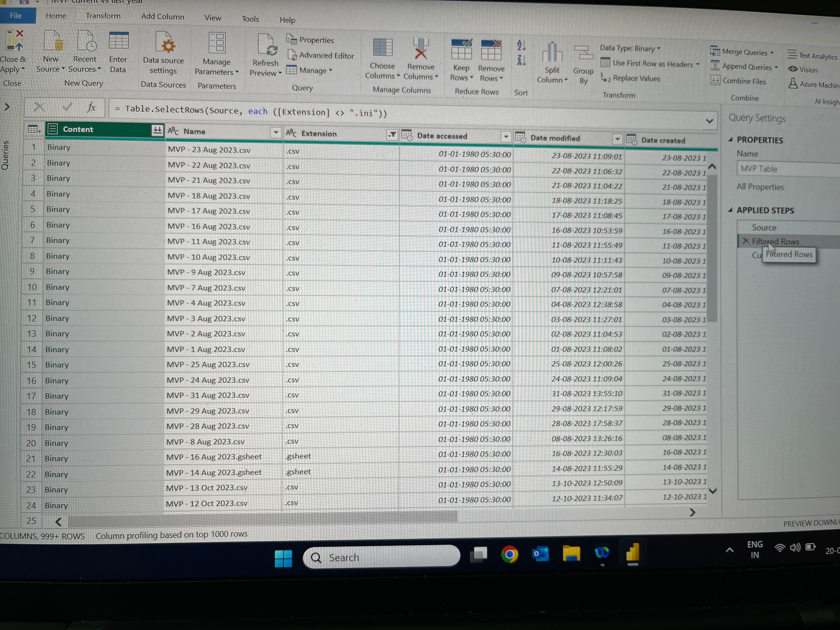Image resolution: width=840 pixels, height=630 pixels.
Task: Confirm the formula with the checkmark
Action: click(67, 107)
